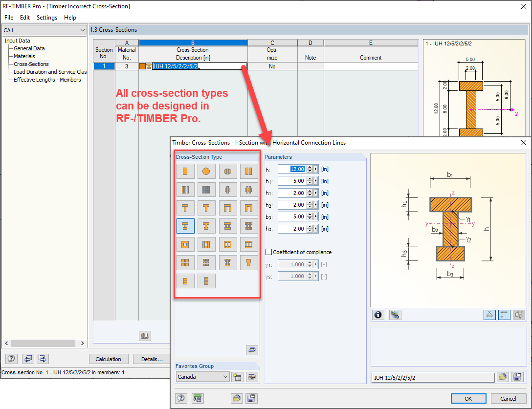Click the save disk icon beside description field
This screenshot has width=532, height=409.
(x=517, y=377)
